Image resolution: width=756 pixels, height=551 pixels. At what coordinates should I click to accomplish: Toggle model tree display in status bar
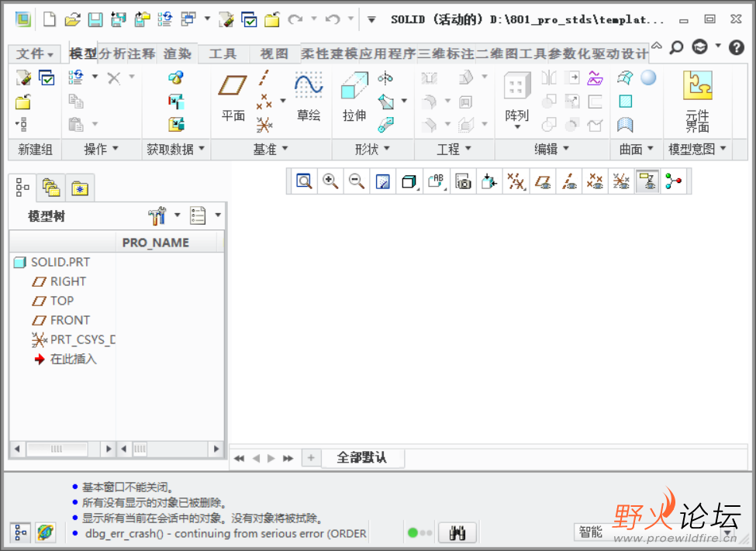[20, 532]
